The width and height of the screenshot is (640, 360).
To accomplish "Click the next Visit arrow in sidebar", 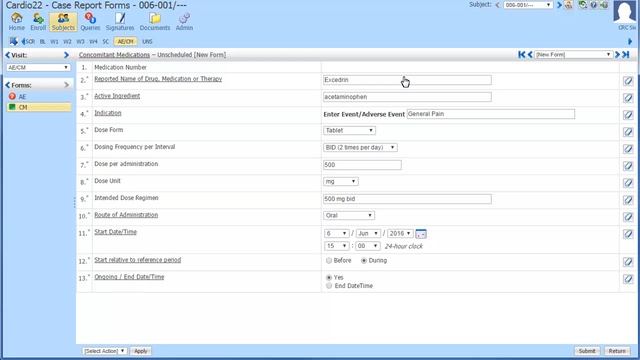I will tap(67, 55).
